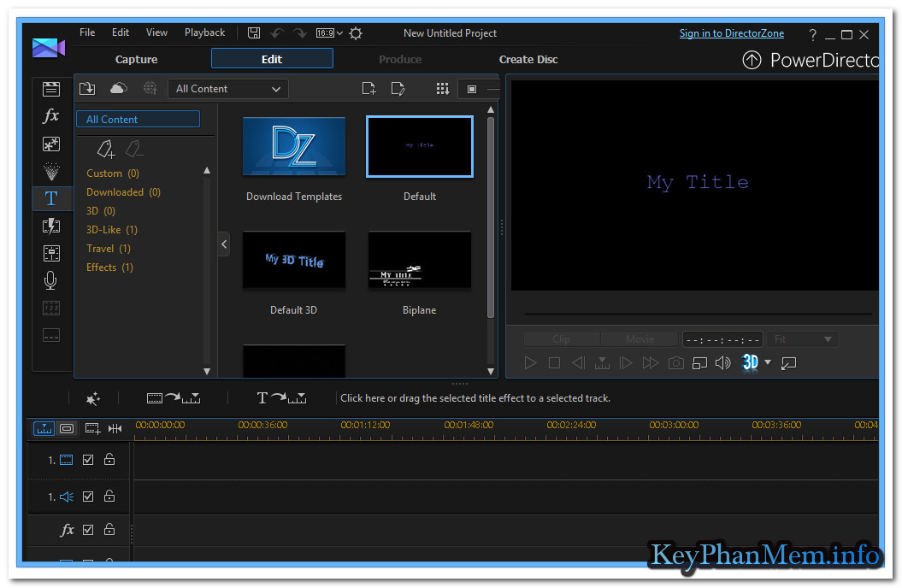Select the Effects (1) tag
Viewport: 902px width, 588px height.
click(x=109, y=268)
